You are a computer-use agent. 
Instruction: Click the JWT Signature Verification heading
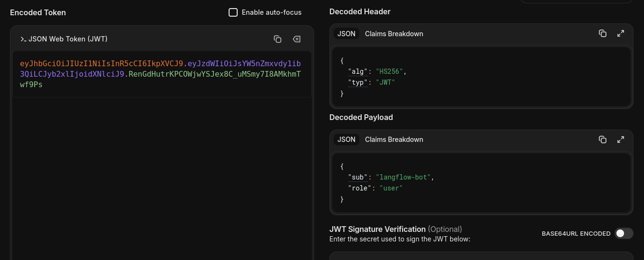tap(377, 229)
